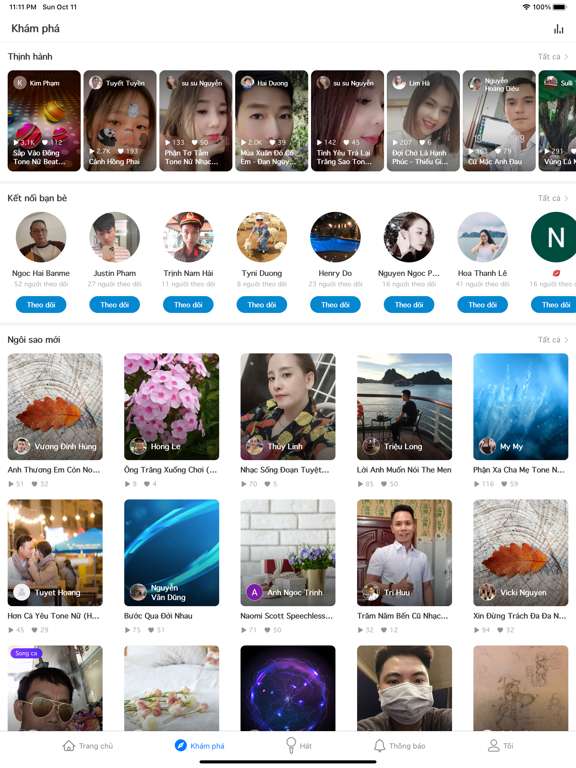Tap Lim Hà's small avatar in trending
Viewport: 576px width, 768px height.
click(399, 83)
